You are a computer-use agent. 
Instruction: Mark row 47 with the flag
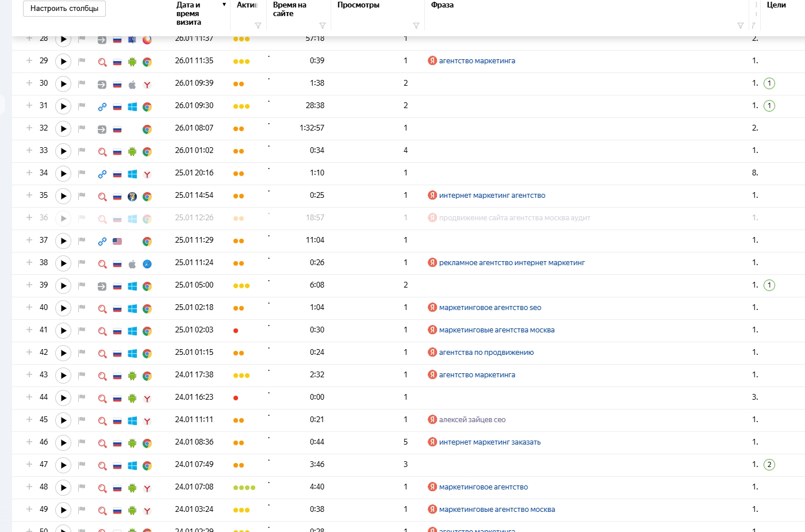(x=82, y=465)
